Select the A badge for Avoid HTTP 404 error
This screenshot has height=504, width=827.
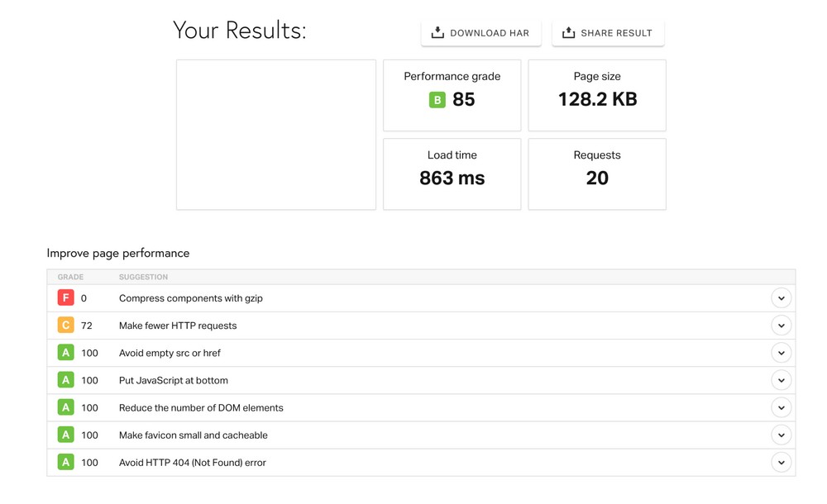pyautogui.click(x=65, y=462)
